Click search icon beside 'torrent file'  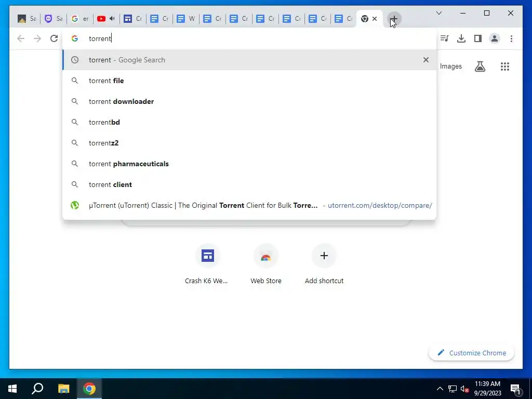click(x=75, y=81)
